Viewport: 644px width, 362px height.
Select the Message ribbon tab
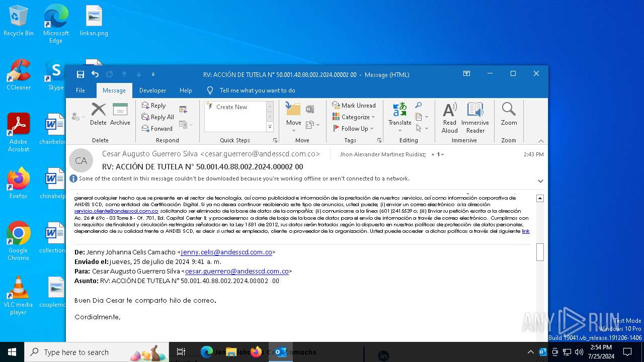(x=114, y=90)
